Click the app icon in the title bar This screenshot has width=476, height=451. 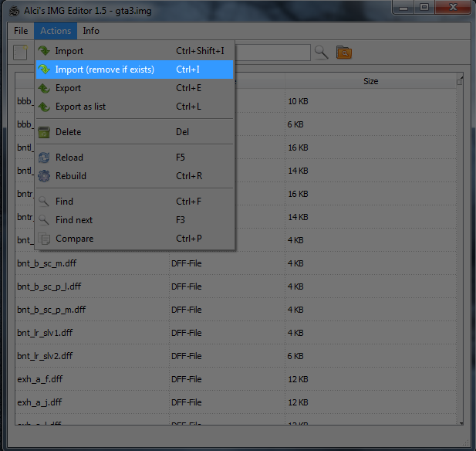point(14,12)
